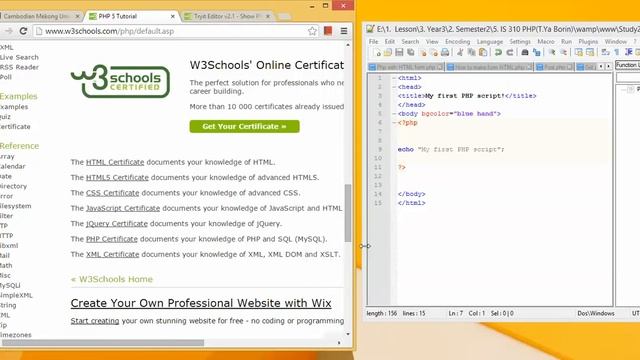Click the Print icon in Notepad++ toolbar

[x=445, y=52]
